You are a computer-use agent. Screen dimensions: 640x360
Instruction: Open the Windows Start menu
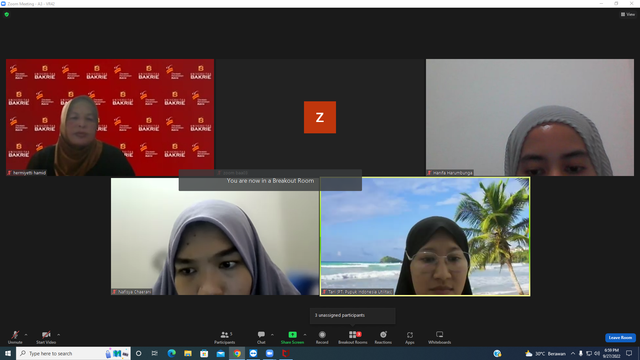(8, 353)
